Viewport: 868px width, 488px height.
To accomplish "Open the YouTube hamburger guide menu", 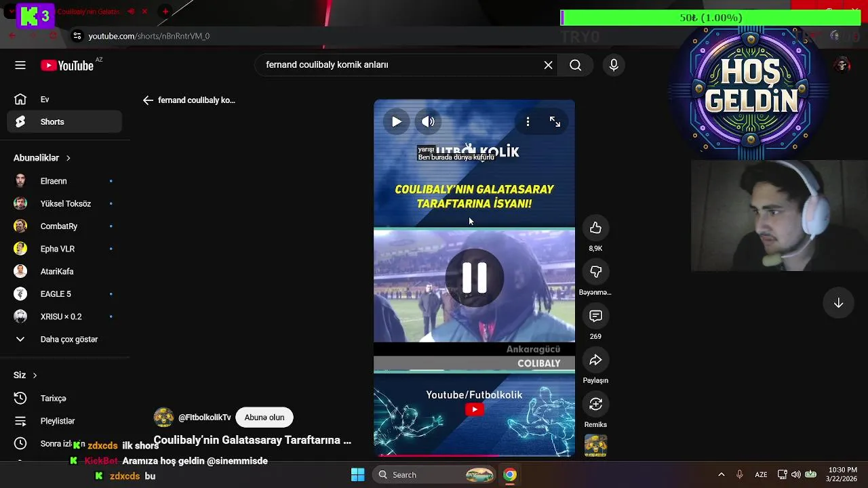I will pos(20,65).
